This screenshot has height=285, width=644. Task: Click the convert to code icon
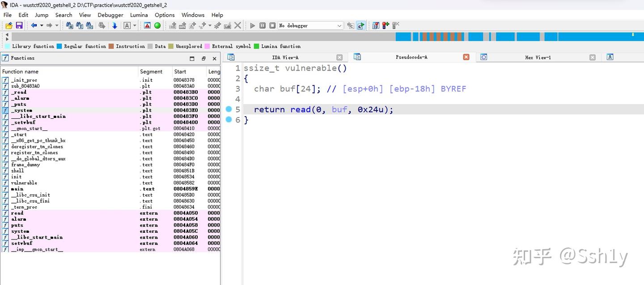click(x=173, y=25)
